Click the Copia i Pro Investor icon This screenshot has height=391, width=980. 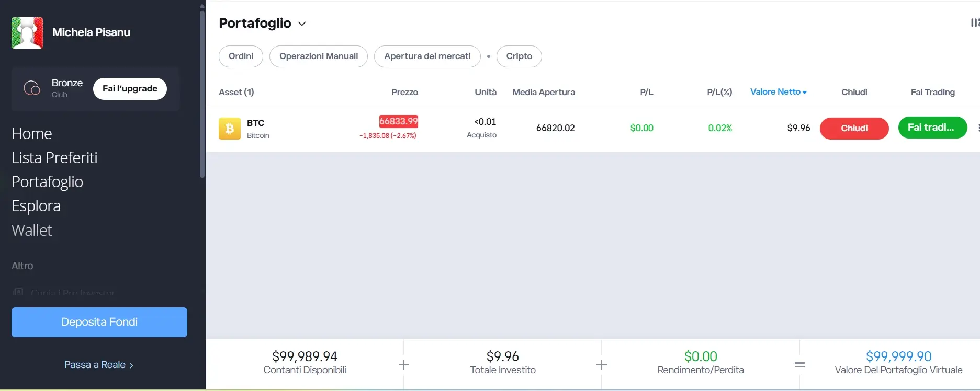click(18, 292)
